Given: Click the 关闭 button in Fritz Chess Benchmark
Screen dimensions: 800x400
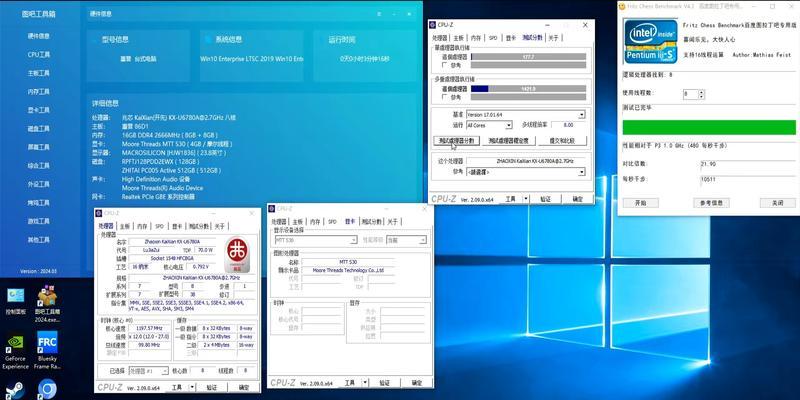Looking at the screenshot, I should point(778,203).
